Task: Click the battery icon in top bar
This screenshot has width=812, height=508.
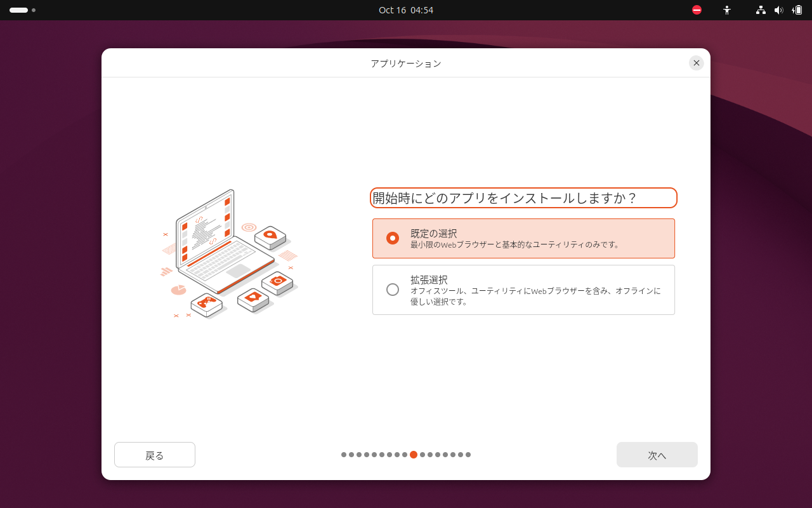Action: tap(797, 10)
